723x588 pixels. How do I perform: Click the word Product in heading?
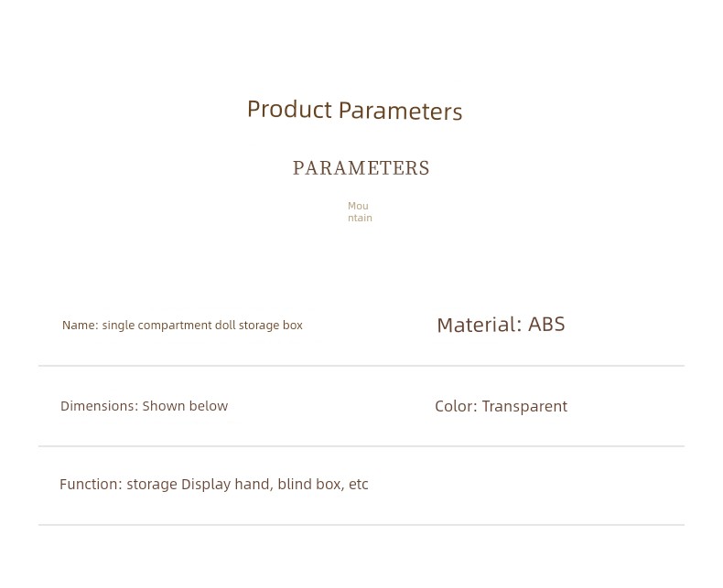click(x=289, y=110)
